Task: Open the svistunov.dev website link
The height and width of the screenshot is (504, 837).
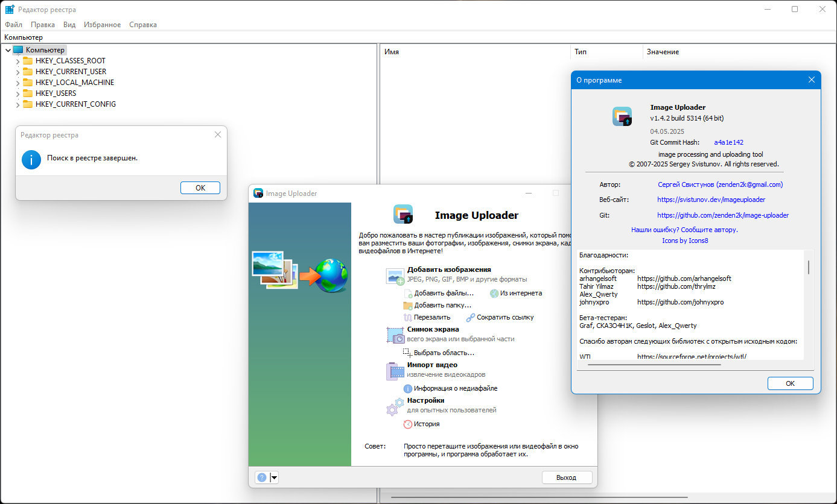Action: [x=711, y=200]
